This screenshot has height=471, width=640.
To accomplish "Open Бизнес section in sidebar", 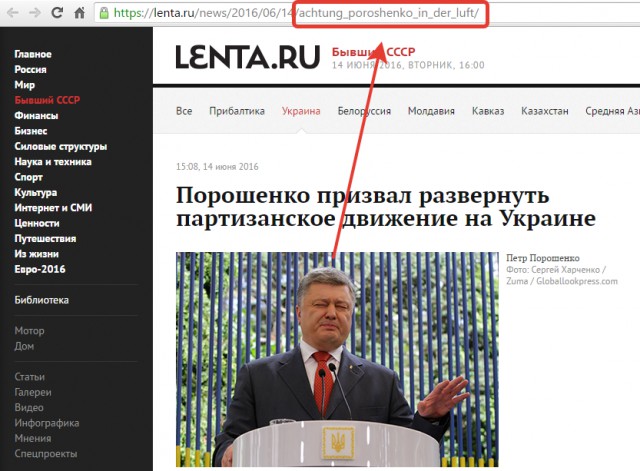I will (x=31, y=131).
